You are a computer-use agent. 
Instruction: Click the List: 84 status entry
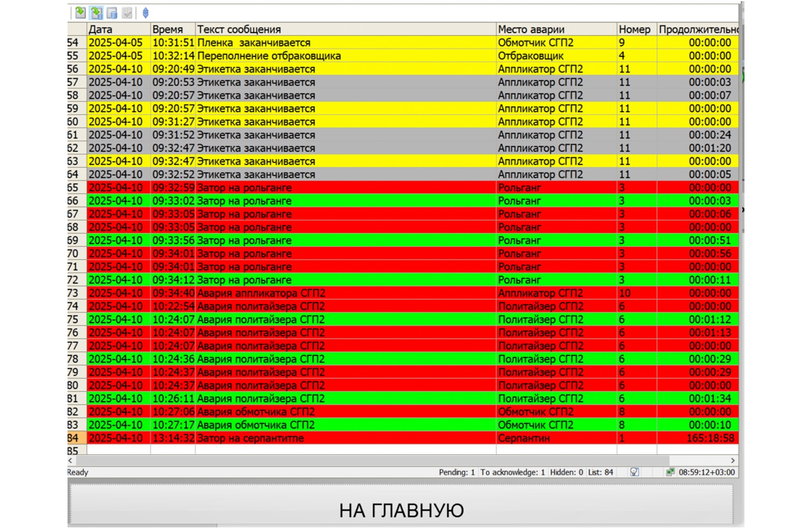[600, 473]
